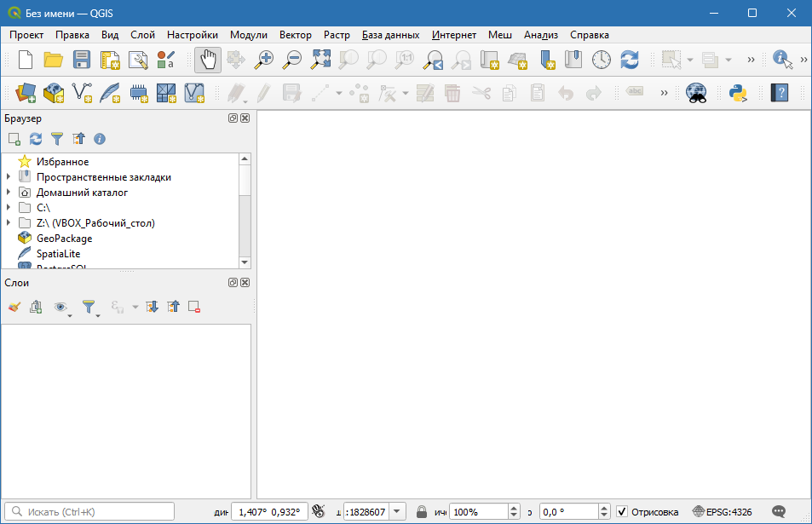The height and width of the screenshot is (524, 812).
Task: Click the New Shapefile Layer icon
Action: [82, 93]
